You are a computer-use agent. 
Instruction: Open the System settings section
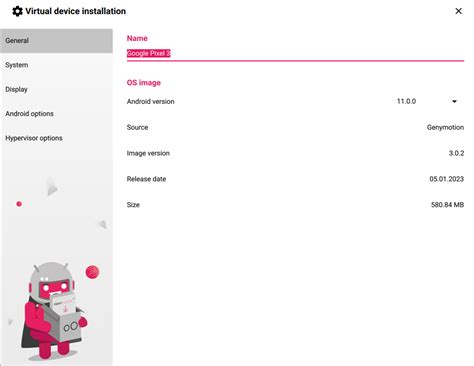56,65
